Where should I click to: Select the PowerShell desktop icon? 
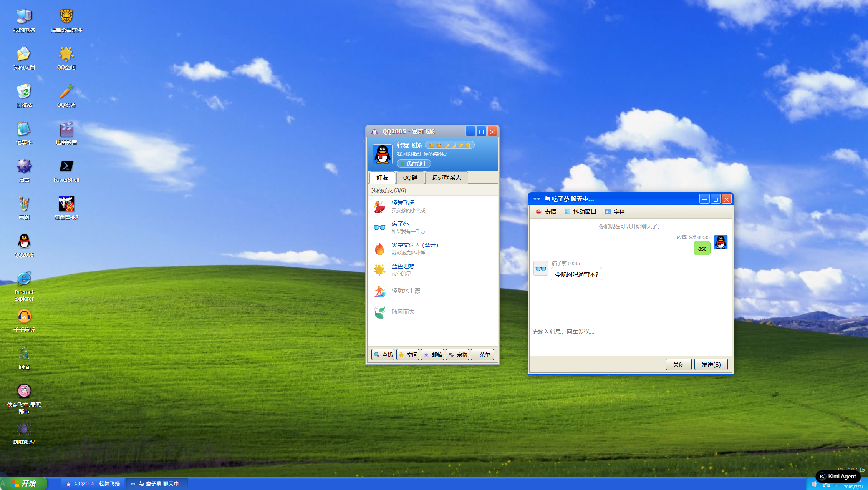66,171
